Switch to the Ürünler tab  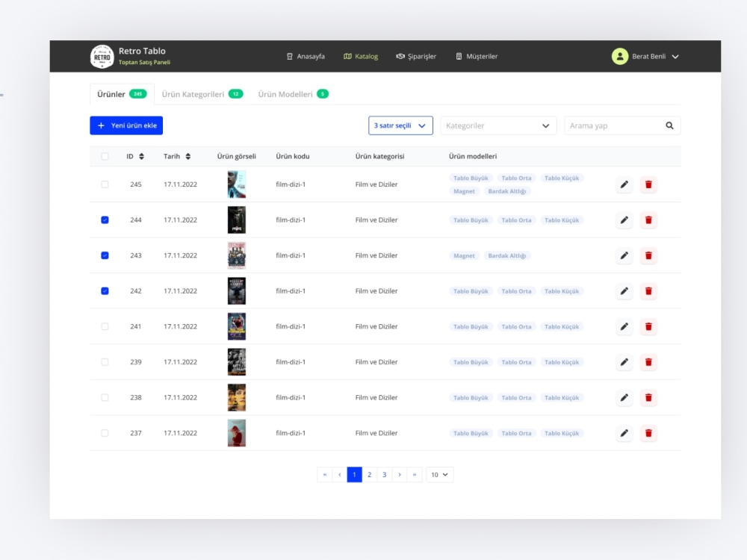click(x=122, y=94)
